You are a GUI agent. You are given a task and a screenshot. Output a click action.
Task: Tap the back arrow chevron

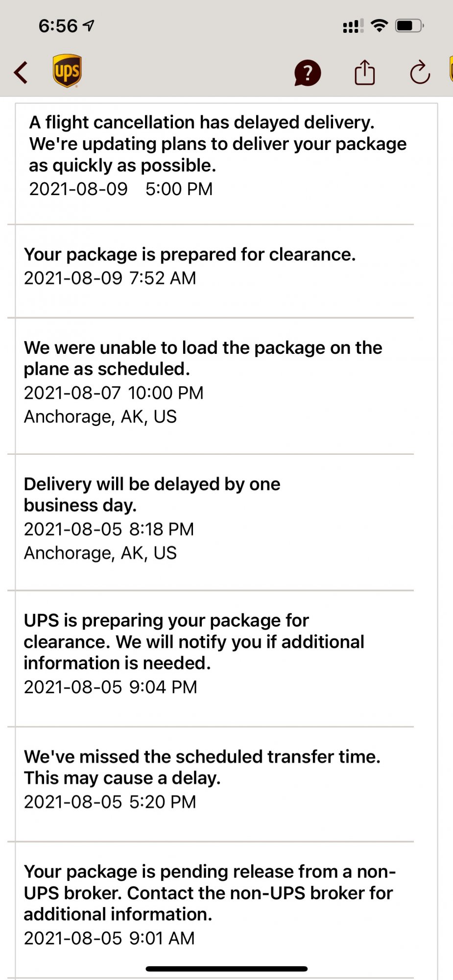pos(21,73)
